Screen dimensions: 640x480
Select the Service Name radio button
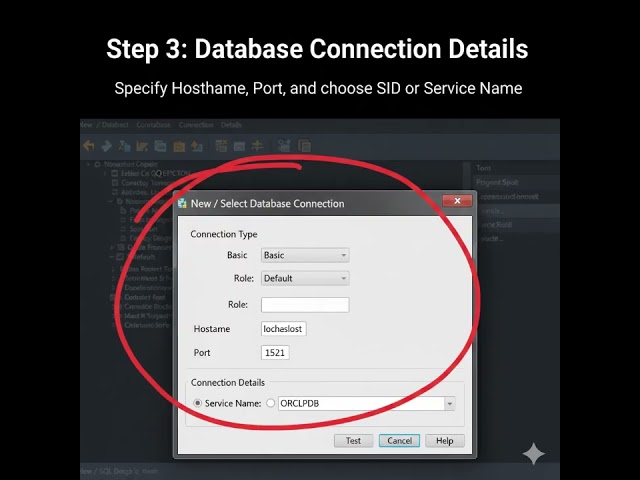(198, 403)
